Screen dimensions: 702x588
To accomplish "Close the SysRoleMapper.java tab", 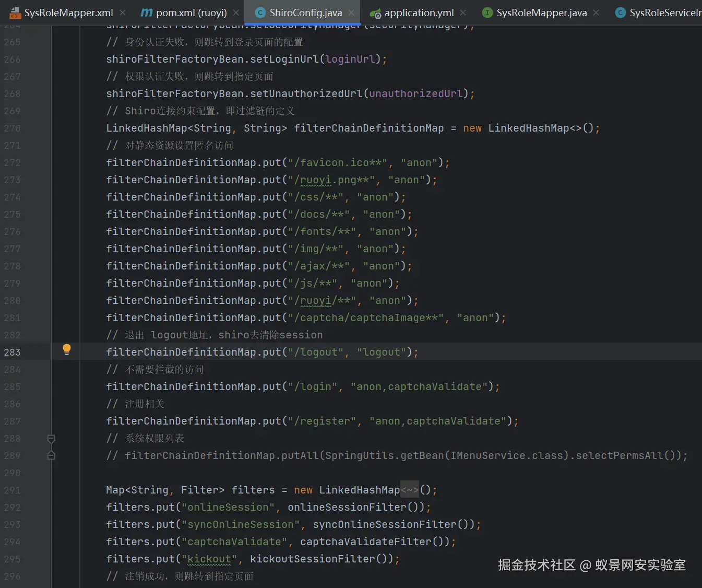I will 596,13.
